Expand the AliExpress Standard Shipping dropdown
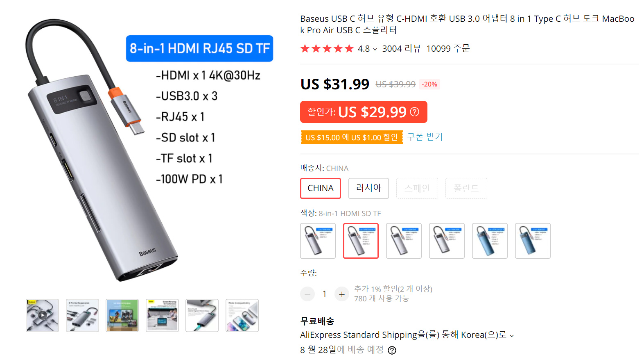 pyautogui.click(x=511, y=335)
